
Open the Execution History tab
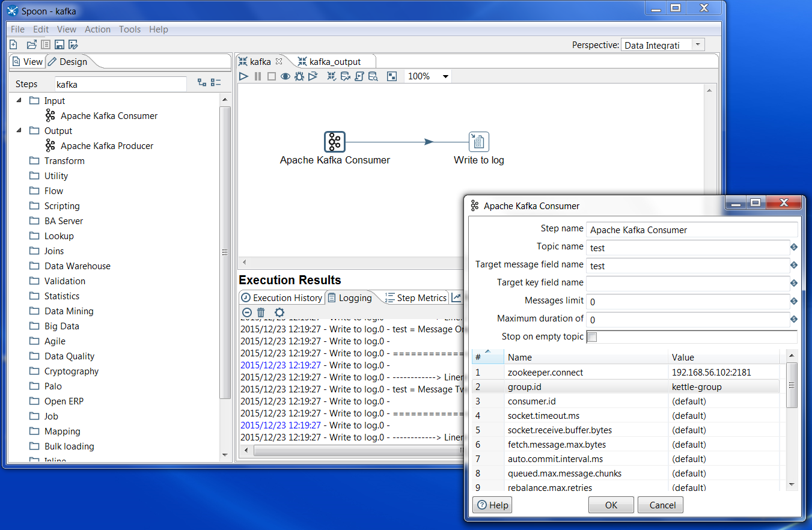click(282, 297)
